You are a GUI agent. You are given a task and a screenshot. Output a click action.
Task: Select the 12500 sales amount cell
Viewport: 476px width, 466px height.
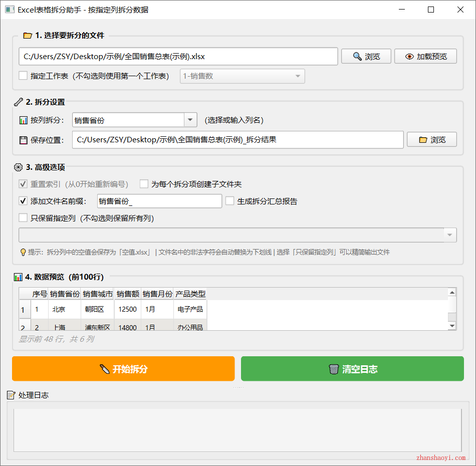[x=128, y=309]
